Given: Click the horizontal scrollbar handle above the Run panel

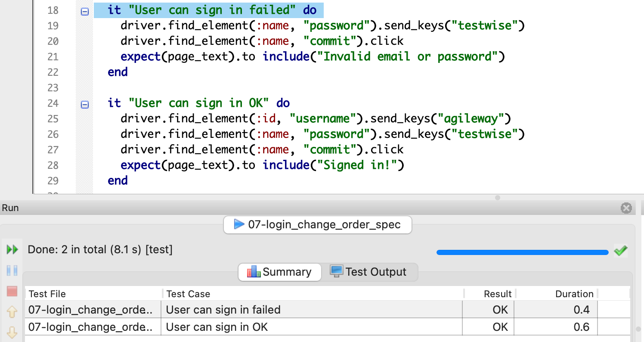Looking at the screenshot, I should tap(497, 198).
